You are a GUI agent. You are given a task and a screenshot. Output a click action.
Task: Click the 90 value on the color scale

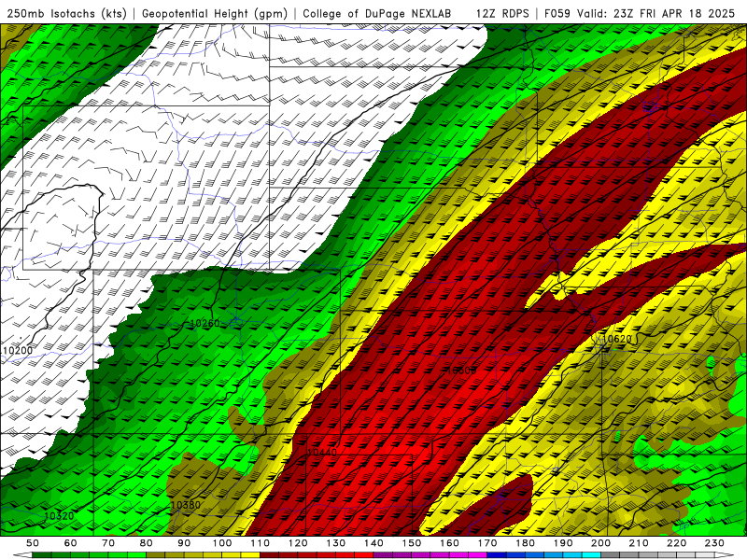184,543
